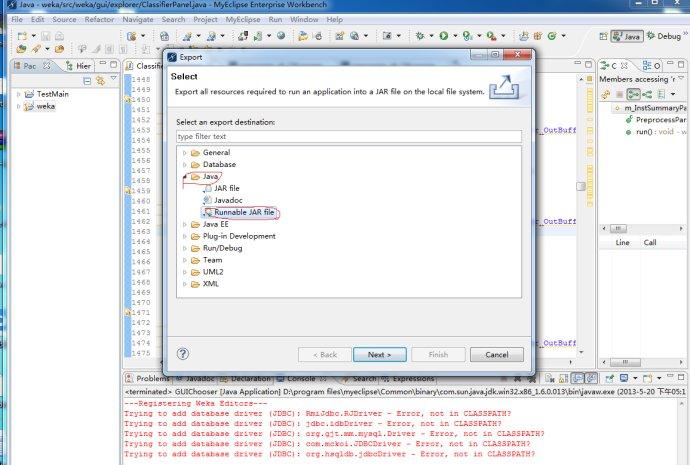This screenshot has width=690, height=465.
Task: Expand the General export category
Action: tap(185, 153)
